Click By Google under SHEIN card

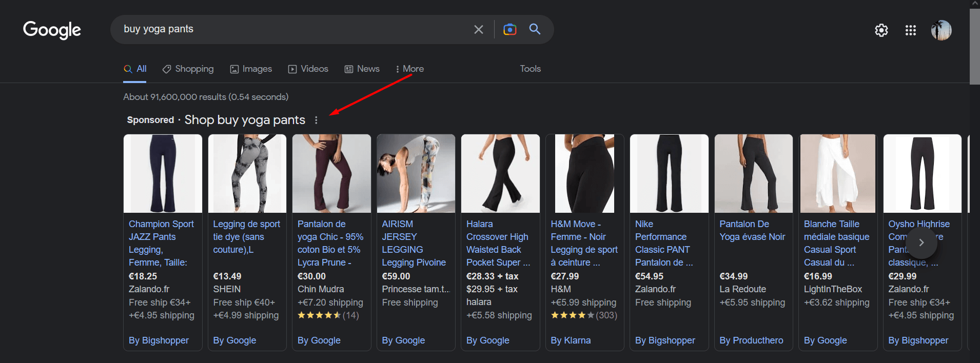coord(234,340)
